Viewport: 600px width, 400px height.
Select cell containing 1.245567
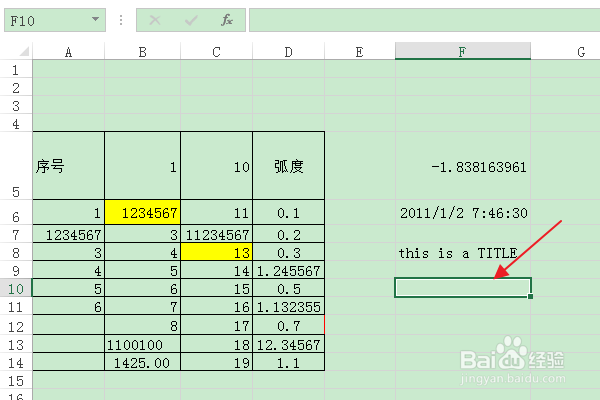289,270
